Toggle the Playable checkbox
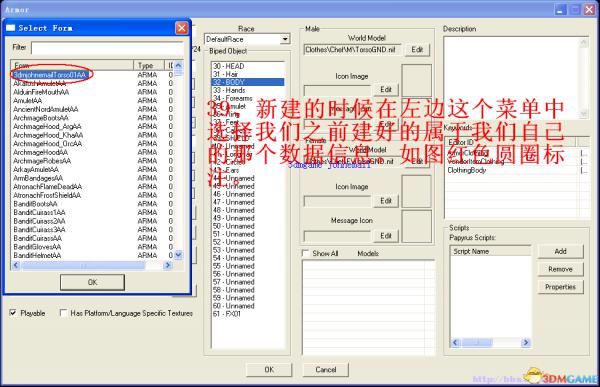Viewport: 600px width, 387px height. tap(13, 313)
